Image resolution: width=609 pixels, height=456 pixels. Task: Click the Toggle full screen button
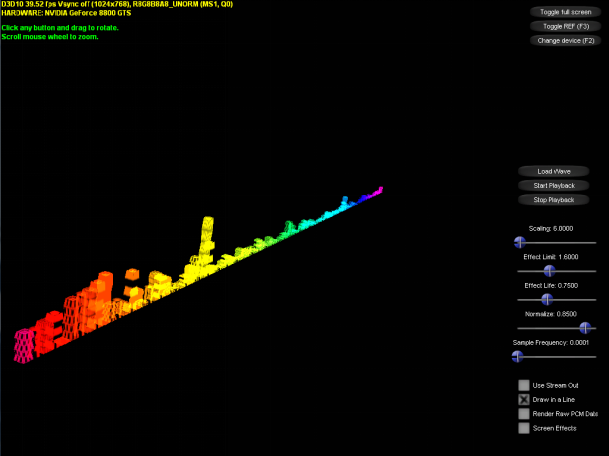(x=563, y=12)
